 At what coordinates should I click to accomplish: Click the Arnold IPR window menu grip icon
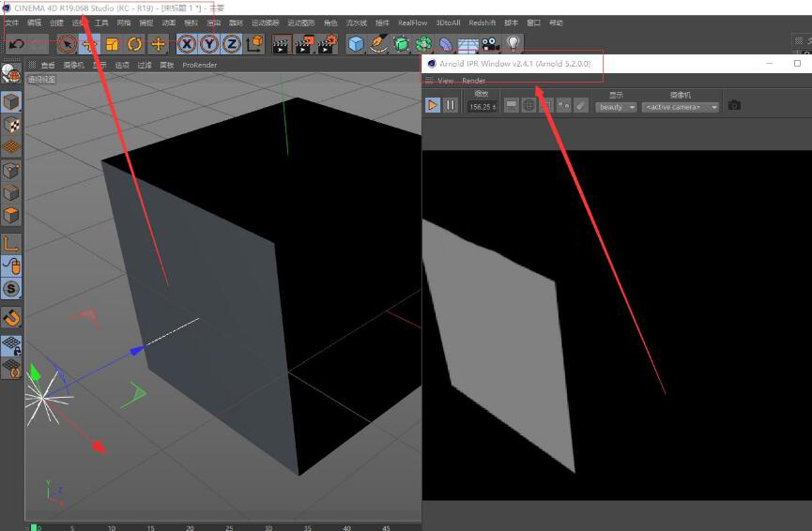429,81
